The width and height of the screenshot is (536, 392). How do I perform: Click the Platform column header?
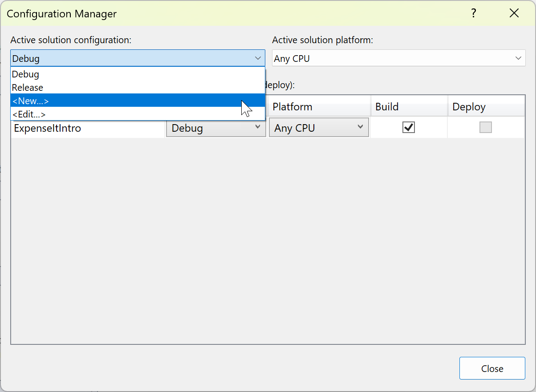pos(292,107)
